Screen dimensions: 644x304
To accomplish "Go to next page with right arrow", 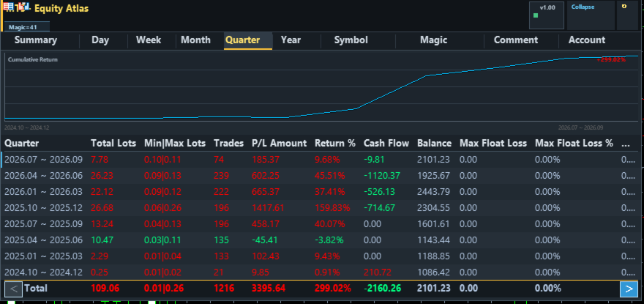I will (x=629, y=289).
